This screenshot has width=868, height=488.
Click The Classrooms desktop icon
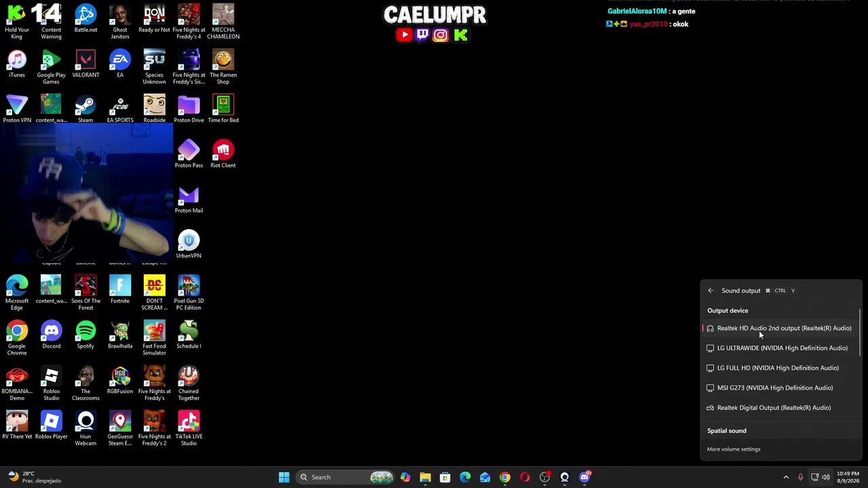(85, 382)
